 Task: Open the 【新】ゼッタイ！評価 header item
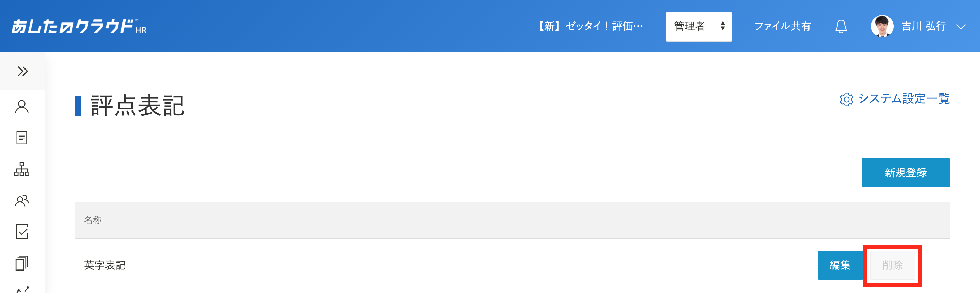click(590, 26)
